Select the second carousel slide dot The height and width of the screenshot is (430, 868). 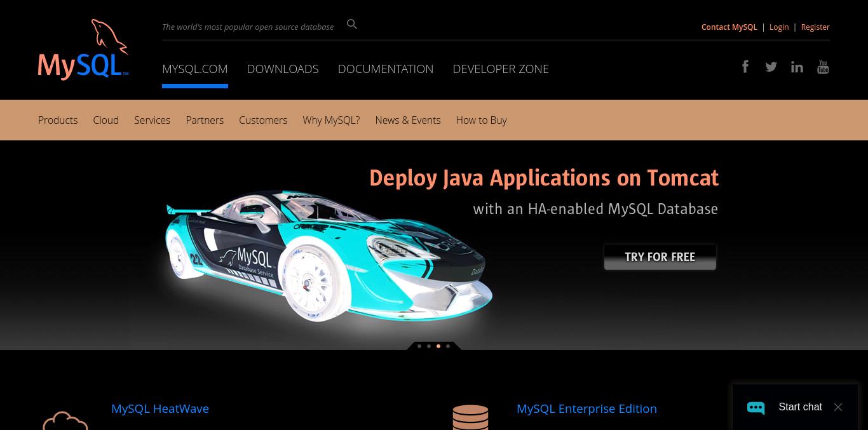(x=429, y=346)
